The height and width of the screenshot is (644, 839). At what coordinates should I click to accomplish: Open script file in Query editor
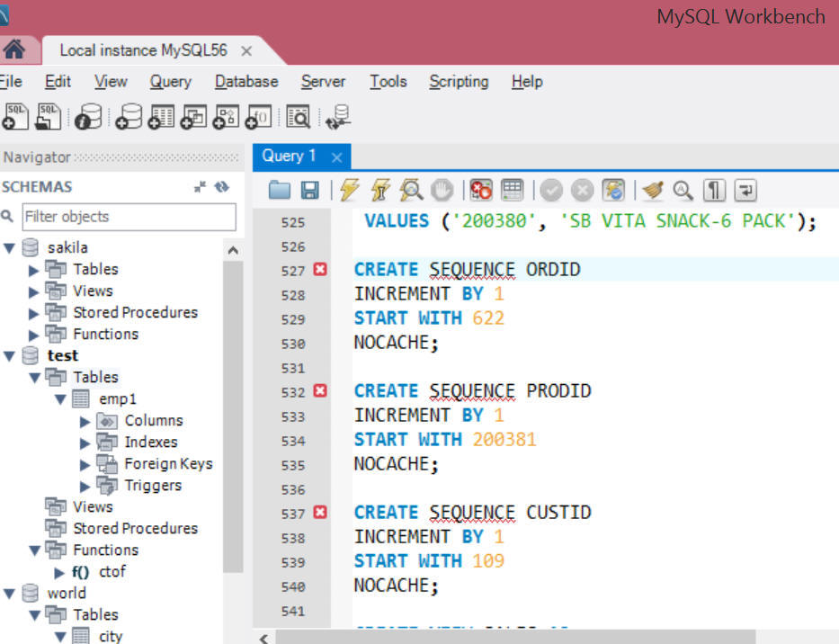point(280,190)
